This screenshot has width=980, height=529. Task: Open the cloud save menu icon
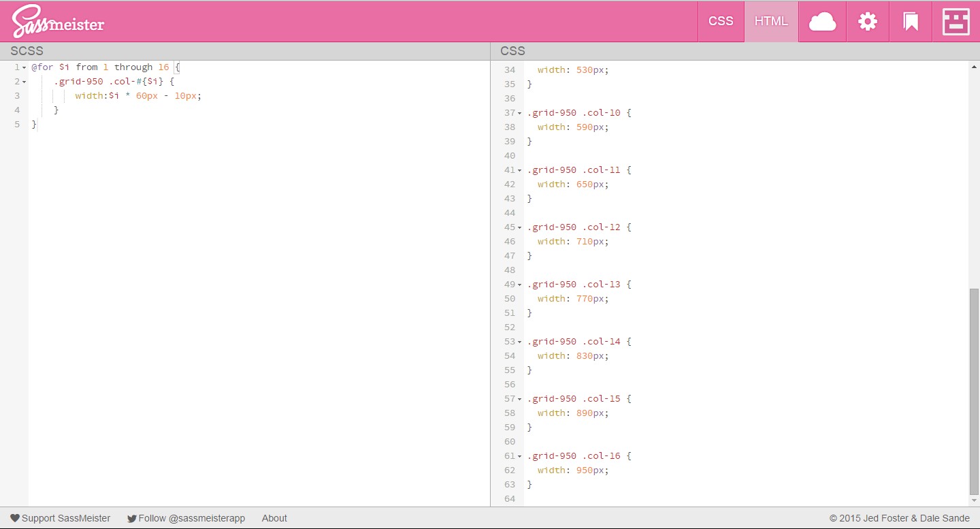coord(822,22)
